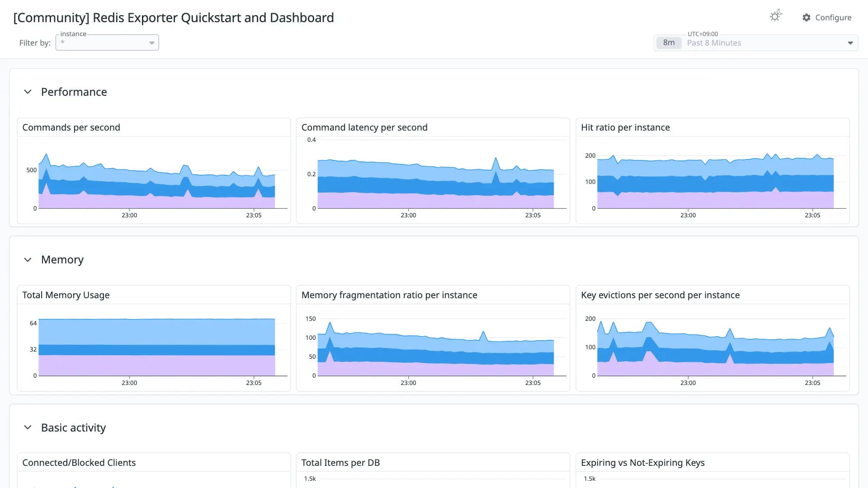The width and height of the screenshot is (868, 488).
Task: Click the Expiring vs Not-Expiring Keys title
Action: pyautogui.click(x=642, y=463)
